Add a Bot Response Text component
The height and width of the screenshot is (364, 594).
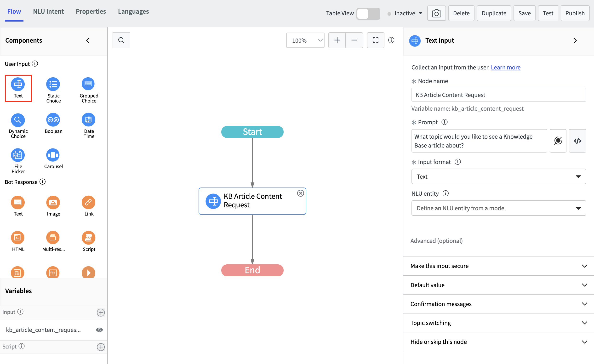pos(18,206)
